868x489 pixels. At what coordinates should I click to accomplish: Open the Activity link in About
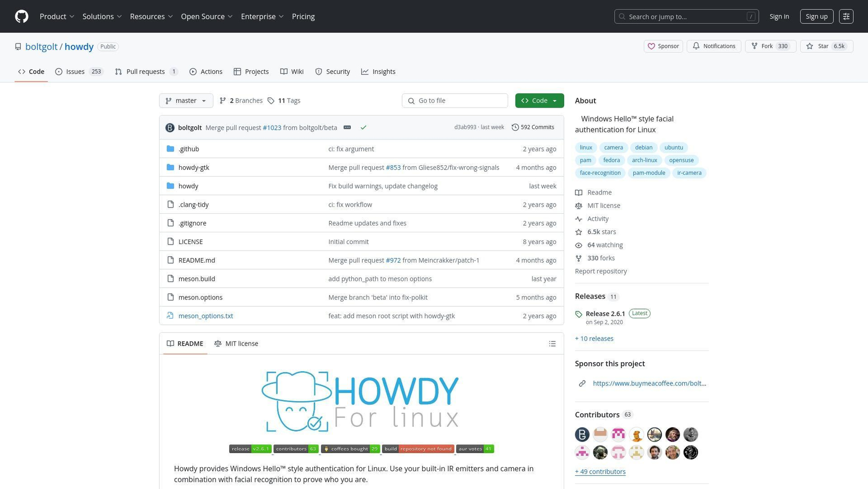click(598, 219)
